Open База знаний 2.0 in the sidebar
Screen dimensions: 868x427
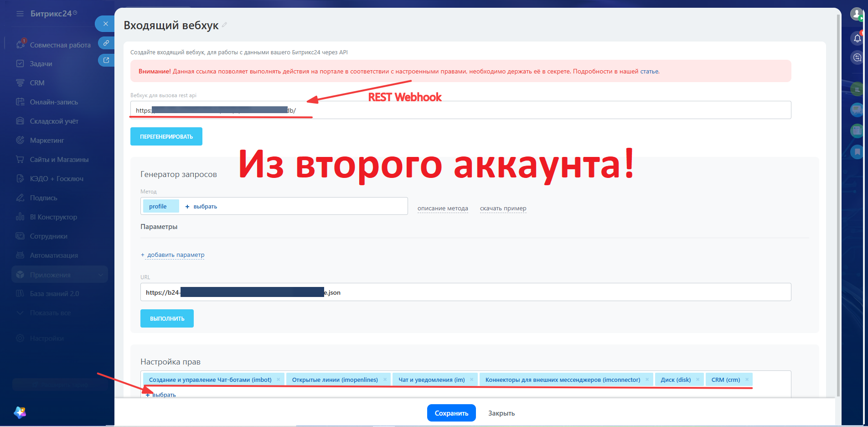pos(54,294)
